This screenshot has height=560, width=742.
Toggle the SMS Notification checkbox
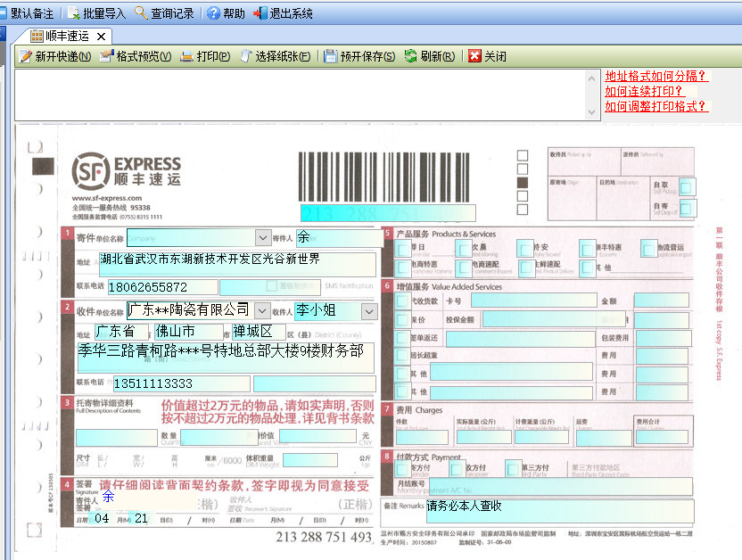click(271, 286)
